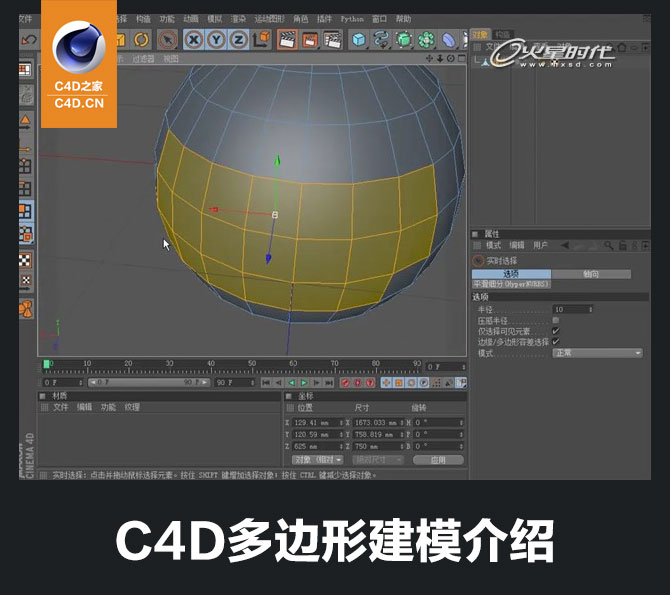Image resolution: width=670 pixels, height=595 pixels.
Task: Click the viewport pan navigation icon
Action: (x=429, y=59)
